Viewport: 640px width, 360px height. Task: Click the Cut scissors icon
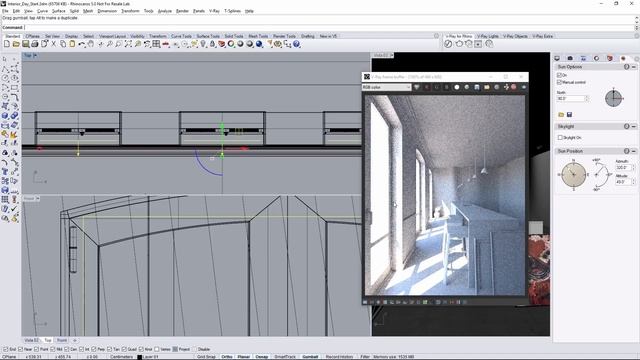53,44
